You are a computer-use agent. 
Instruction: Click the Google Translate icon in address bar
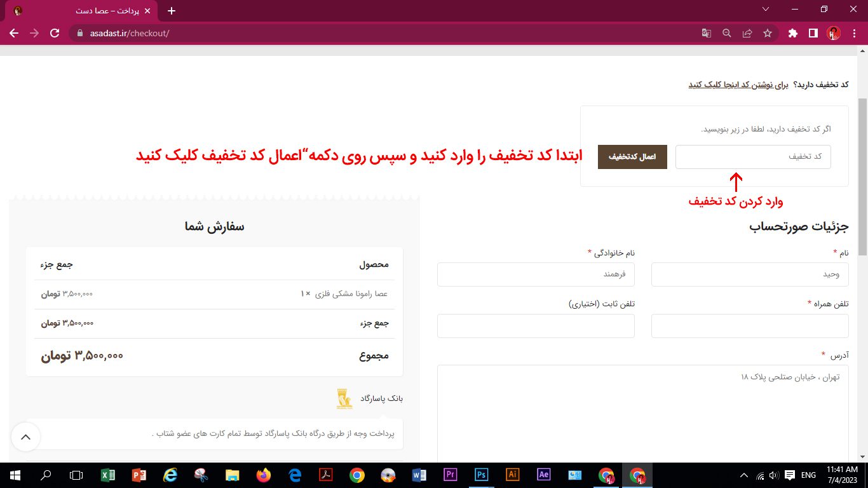(706, 33)
